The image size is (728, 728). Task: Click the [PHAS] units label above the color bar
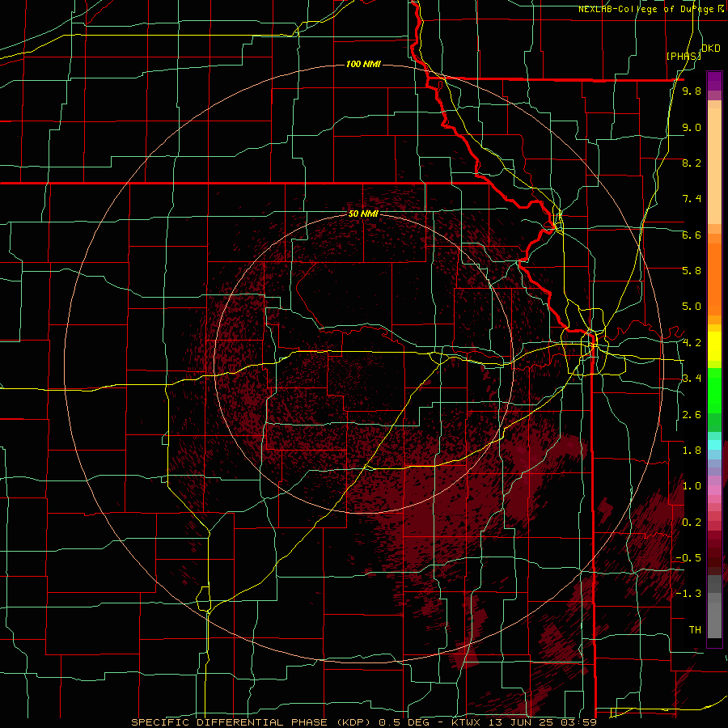click(684, 56)
